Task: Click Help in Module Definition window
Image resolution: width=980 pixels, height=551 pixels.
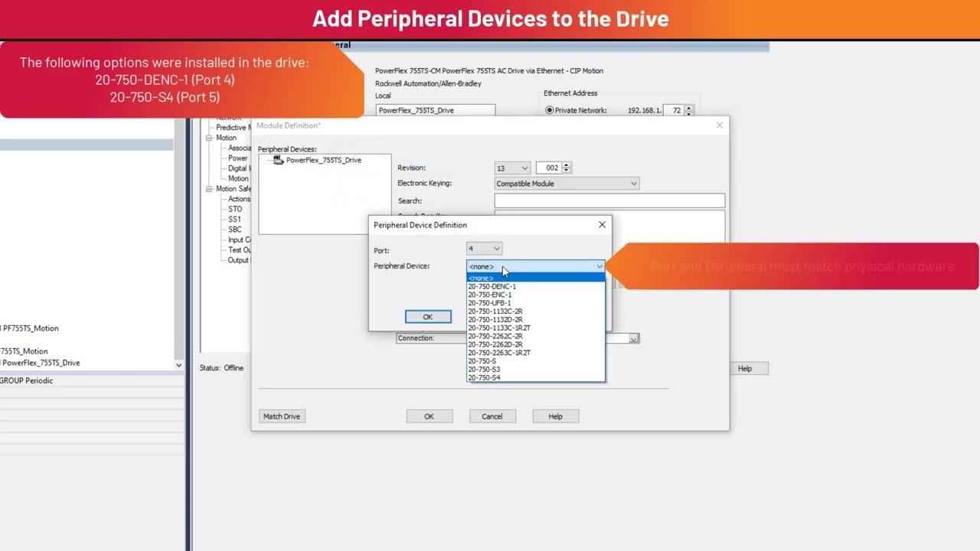Action: (x=555, y=416)
